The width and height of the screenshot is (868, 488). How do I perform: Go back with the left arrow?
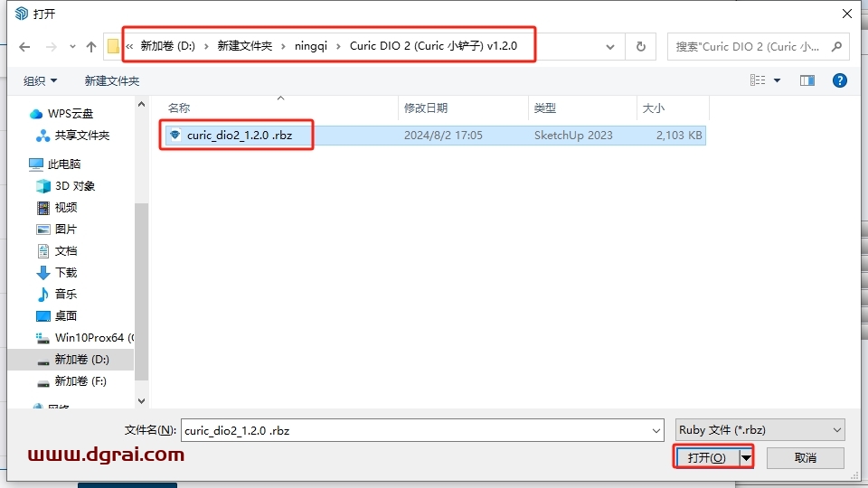pyautogui.click(x=24, y=47)
